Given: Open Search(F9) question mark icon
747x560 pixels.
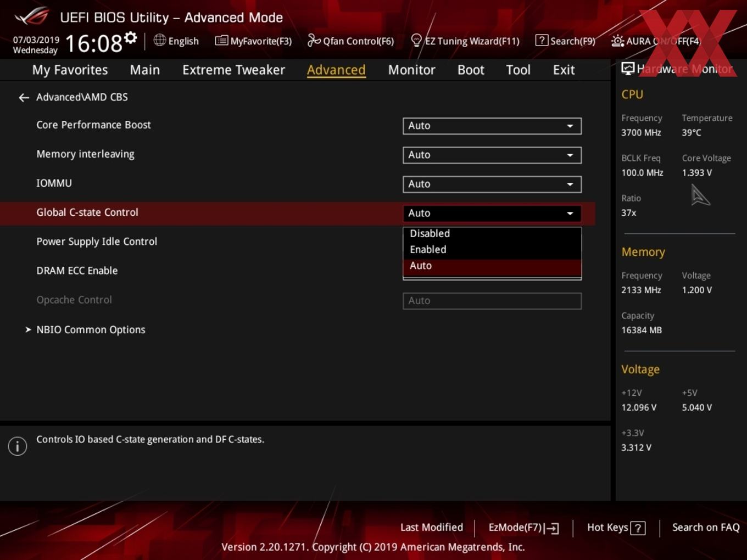Looking at the screenshot, I should tap(542, 40).
